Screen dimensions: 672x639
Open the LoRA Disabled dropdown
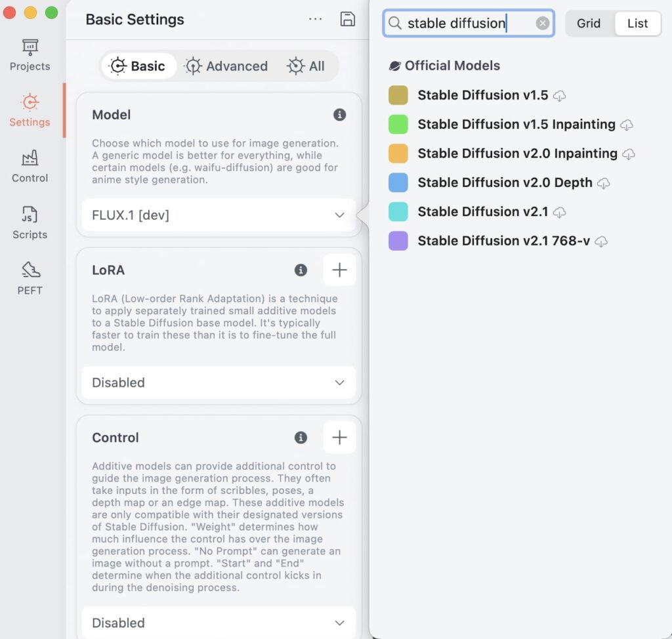coord(219,382)
